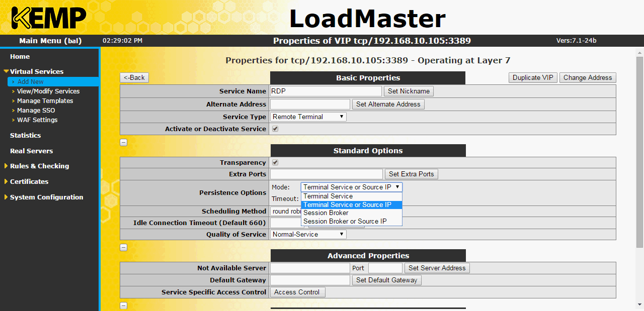The height and width of the screenshot is (311, 644).
Task: Open Real Servers section
Action: point(31,151)
